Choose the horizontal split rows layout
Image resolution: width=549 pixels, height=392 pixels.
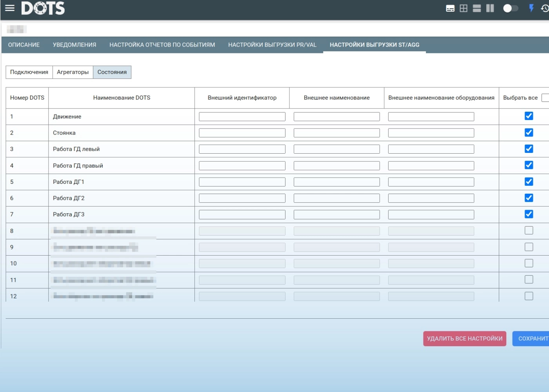click(x=477, y=9)
